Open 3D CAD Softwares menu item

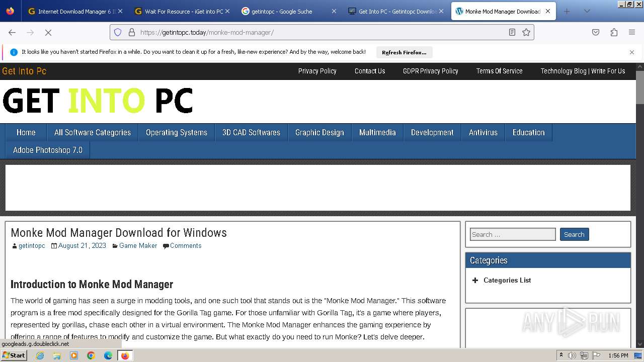tap(251, 132)
